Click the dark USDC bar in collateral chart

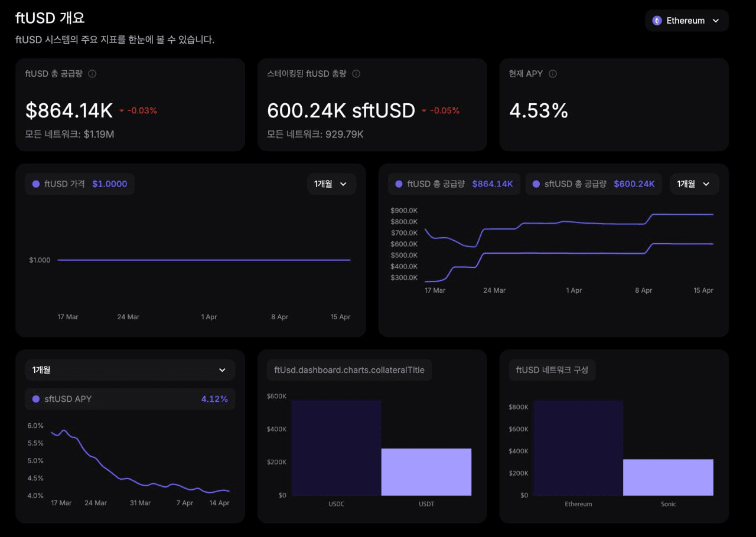[x=336, y=447]
